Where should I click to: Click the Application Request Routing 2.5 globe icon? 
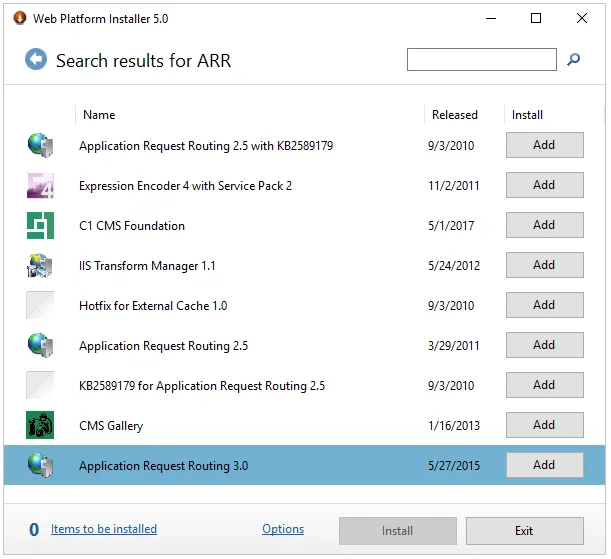[x=40, y=346]
